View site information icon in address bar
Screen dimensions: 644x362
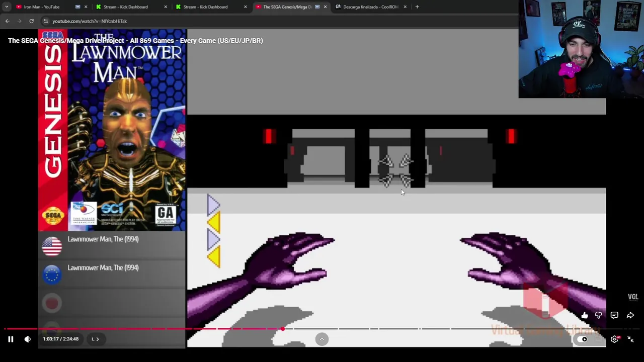45,21
